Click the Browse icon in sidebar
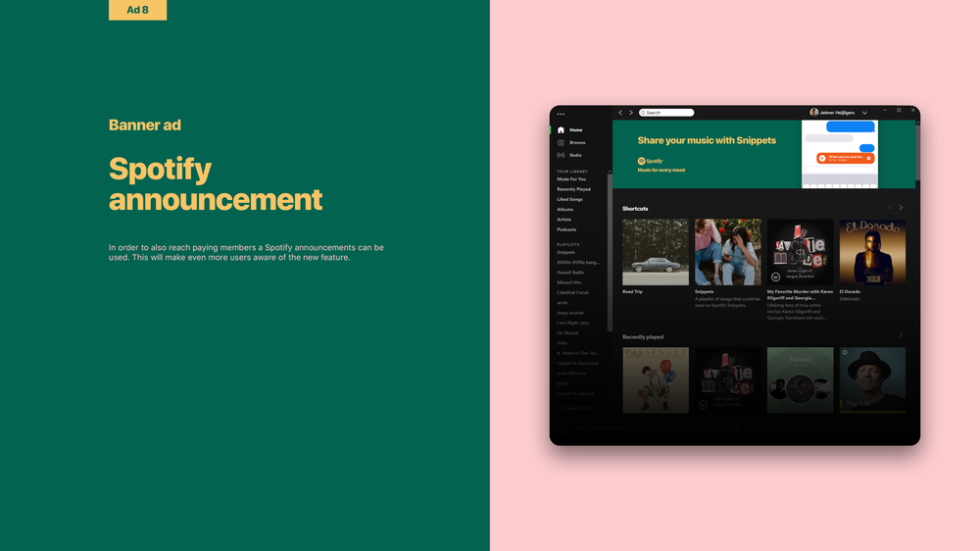Screen dimensions: 980x551 click(x=561, y=142)
